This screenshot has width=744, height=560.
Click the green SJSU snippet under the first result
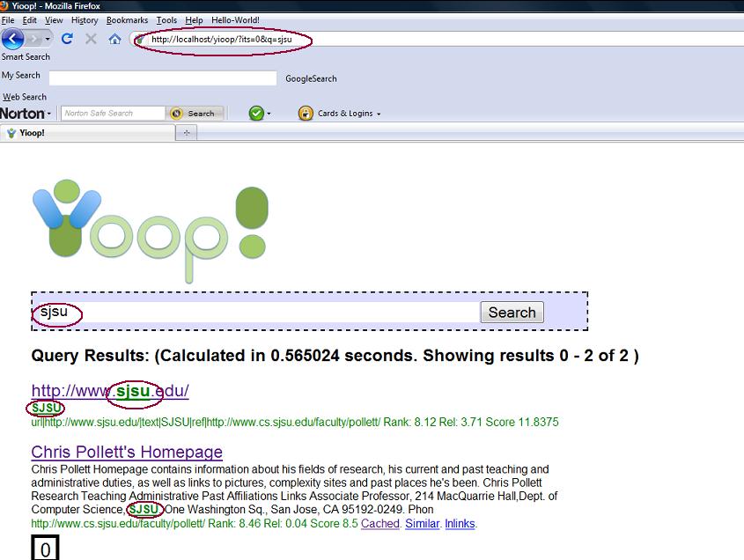[46, 408]
